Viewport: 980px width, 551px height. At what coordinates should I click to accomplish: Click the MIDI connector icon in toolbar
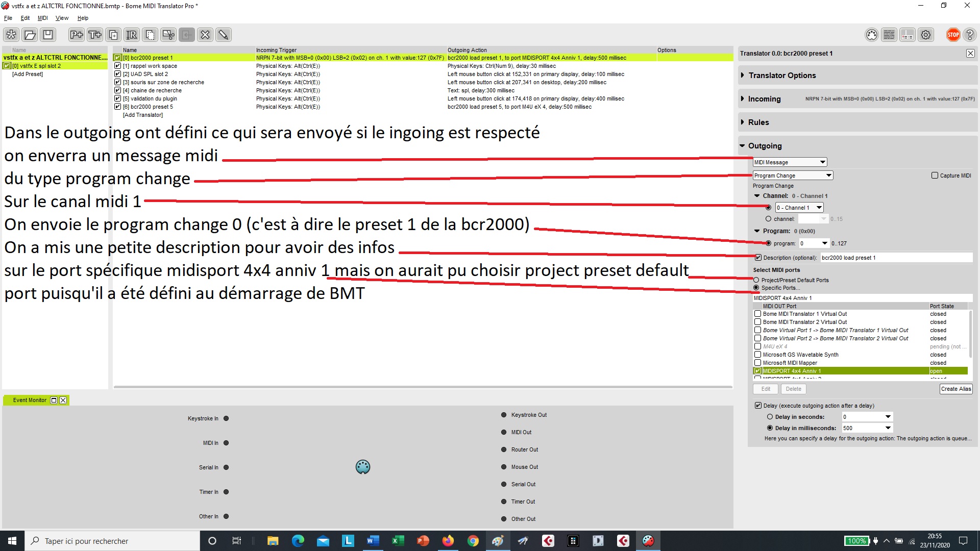[871, 35]
